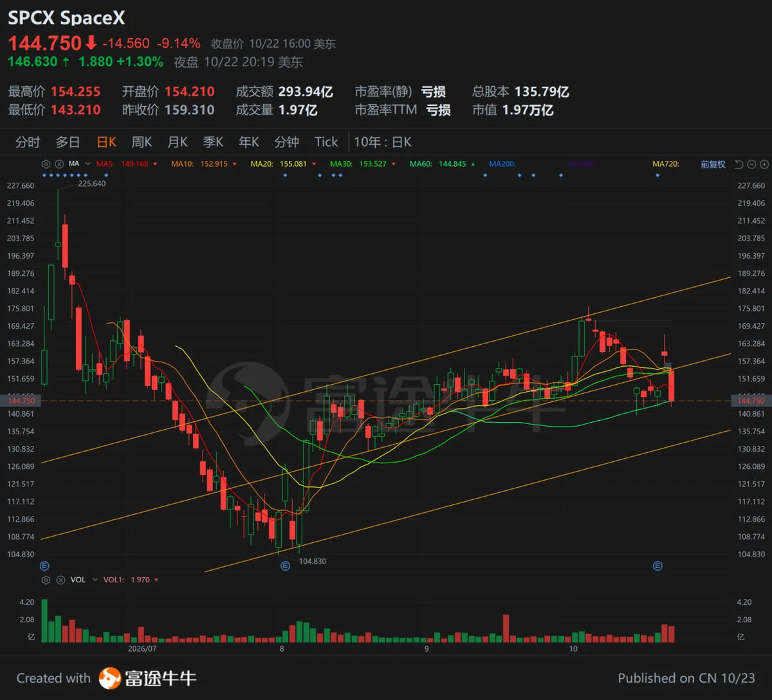This screenshot has height=700, width=772.
Task: Switch to the 年K yearly tab
Action: point(249,142)
